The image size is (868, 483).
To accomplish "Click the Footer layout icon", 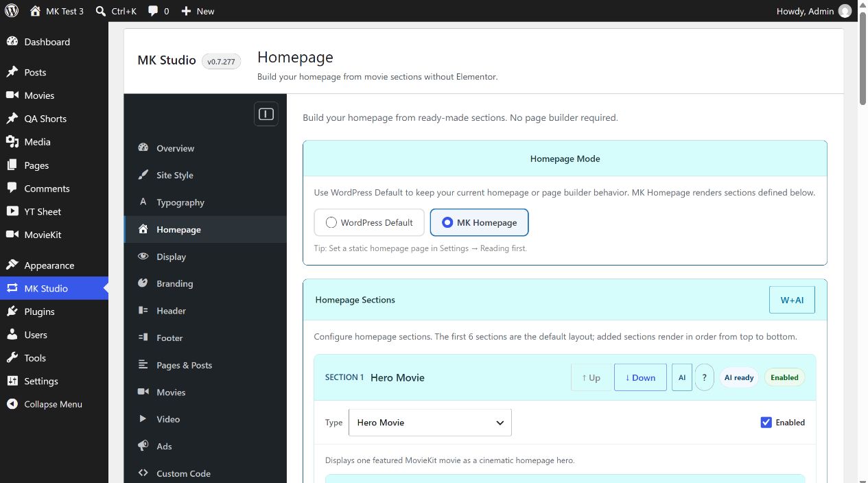I will pyautogui.click(x=143, y=338).
